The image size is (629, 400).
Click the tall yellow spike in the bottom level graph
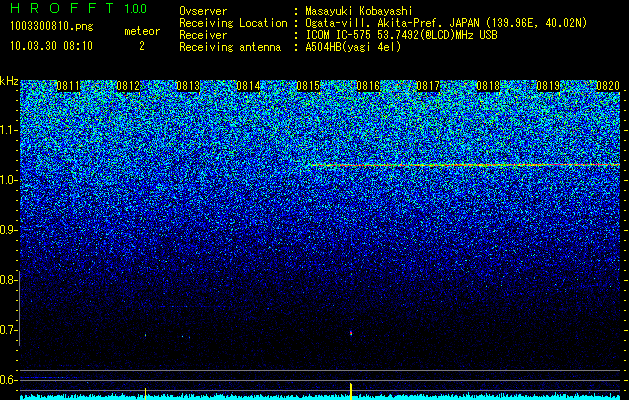351,391
